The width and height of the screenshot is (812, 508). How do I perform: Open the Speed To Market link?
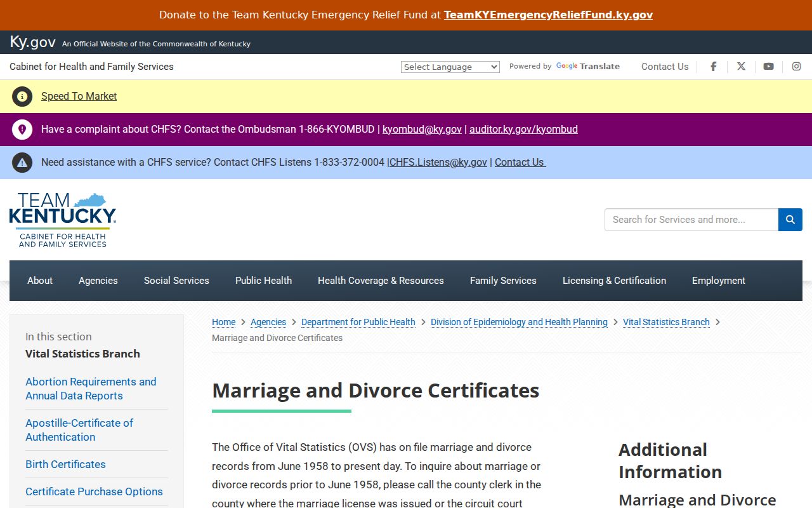pos(79,97)
